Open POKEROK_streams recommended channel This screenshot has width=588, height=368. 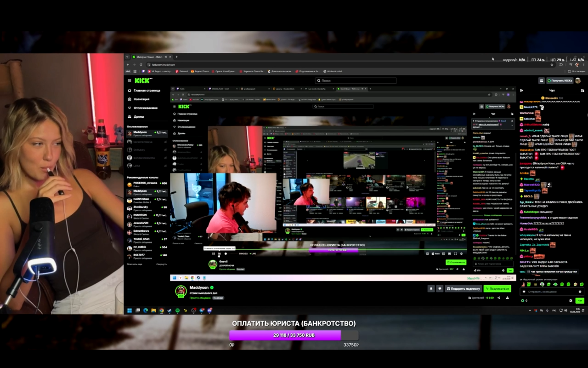147,184
